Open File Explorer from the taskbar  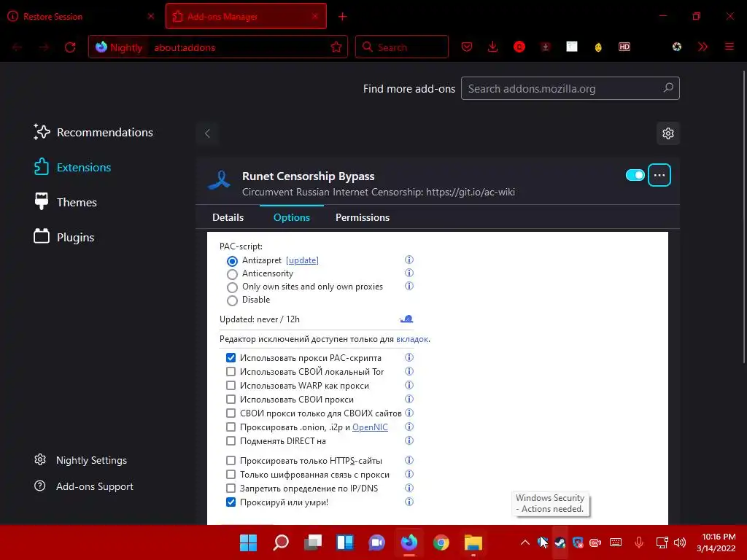pyautogui.click(x=473, y=542)
